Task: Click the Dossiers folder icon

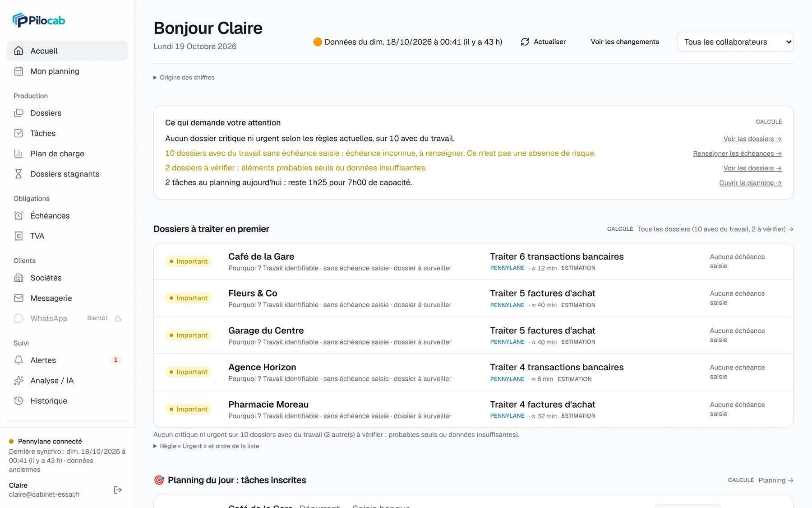Action: pyautogui.click(x=18, y=113)
